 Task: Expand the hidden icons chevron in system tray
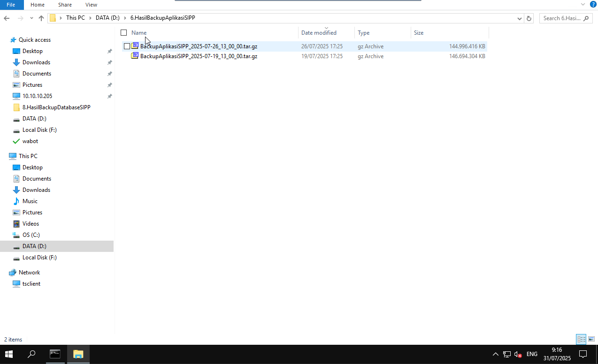[495, 354]
